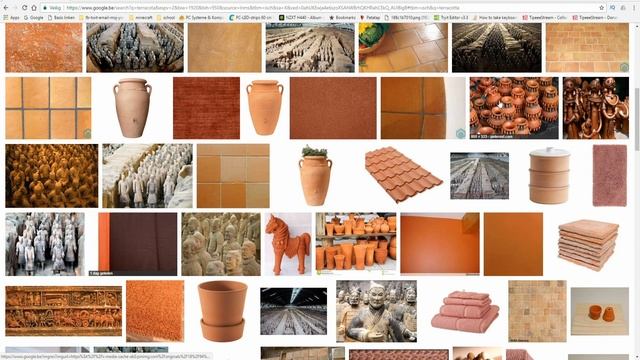Screen dimensions: 640x360
Task: Open the amphora with green plant on top
Action: 315,176
